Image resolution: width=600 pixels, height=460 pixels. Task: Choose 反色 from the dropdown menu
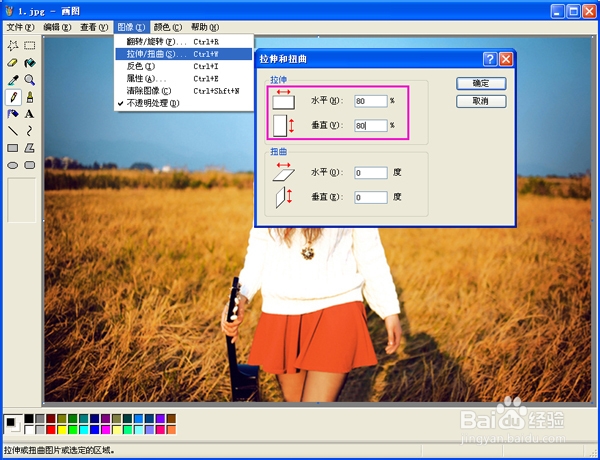[184, 66]
